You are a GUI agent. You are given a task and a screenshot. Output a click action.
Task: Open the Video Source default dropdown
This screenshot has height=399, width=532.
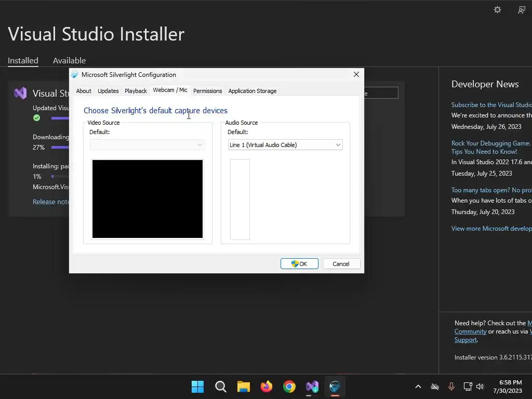147,145
